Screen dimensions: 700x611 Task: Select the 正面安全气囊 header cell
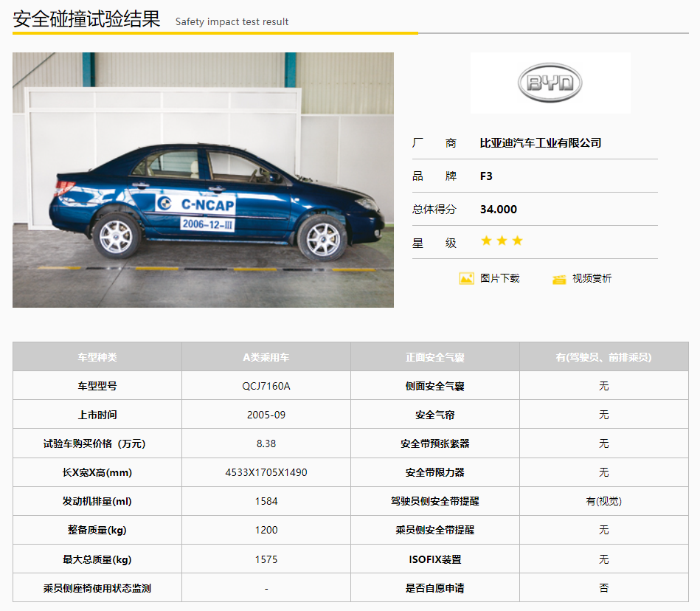(434, 357)
